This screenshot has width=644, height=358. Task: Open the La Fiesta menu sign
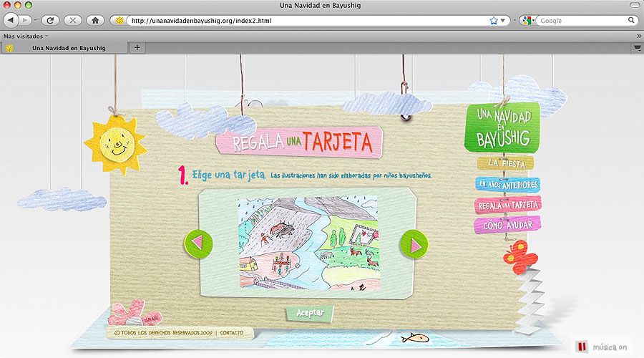pyautogui.click(x=506, y=163)
